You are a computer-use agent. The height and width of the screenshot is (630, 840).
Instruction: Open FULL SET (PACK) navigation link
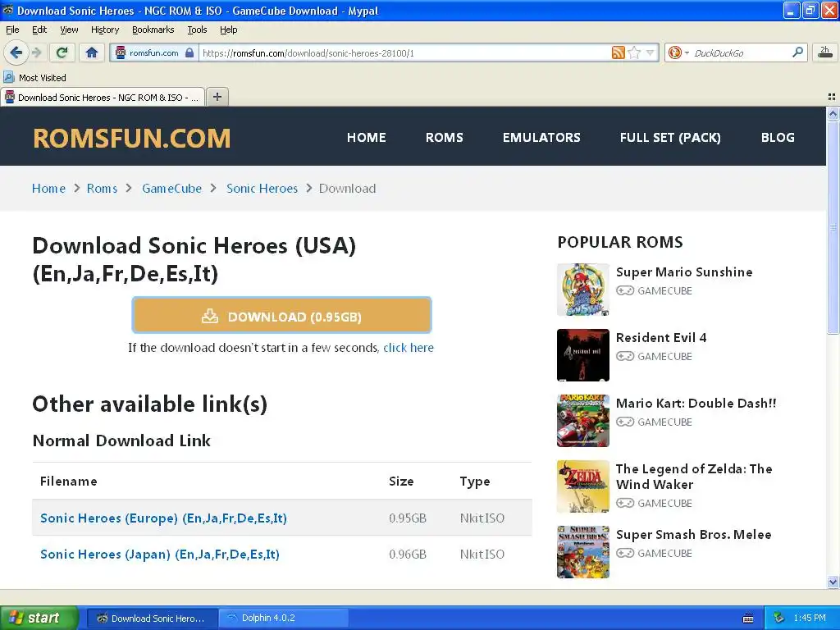click(670, 138)
